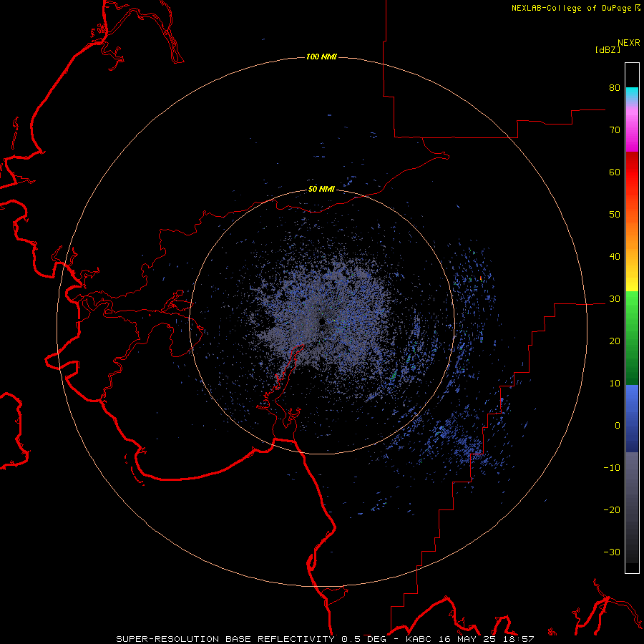The width and height of the screenshot is (644, 644).
Task: Click the 100 NMI range ring label
Action: click(x=321, y=57)
